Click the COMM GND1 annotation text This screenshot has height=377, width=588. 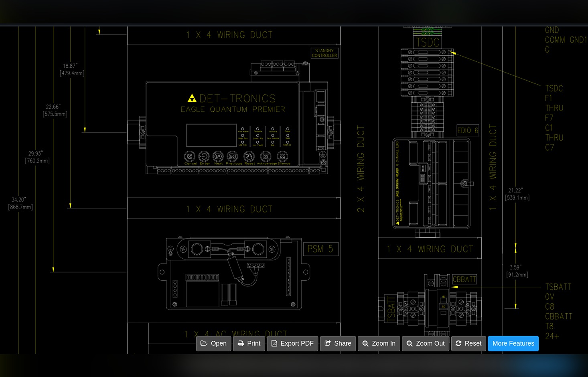pyautogui.click(x=566, y=40)
